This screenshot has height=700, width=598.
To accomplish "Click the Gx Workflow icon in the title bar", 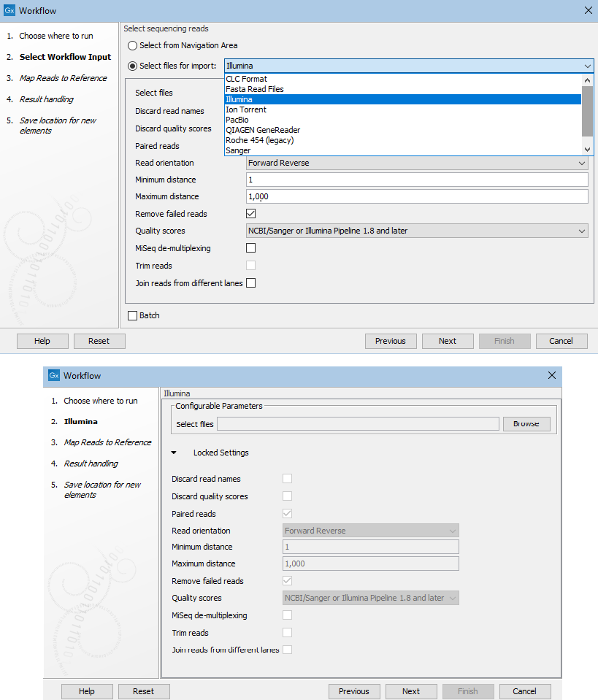I will [10, 10].
